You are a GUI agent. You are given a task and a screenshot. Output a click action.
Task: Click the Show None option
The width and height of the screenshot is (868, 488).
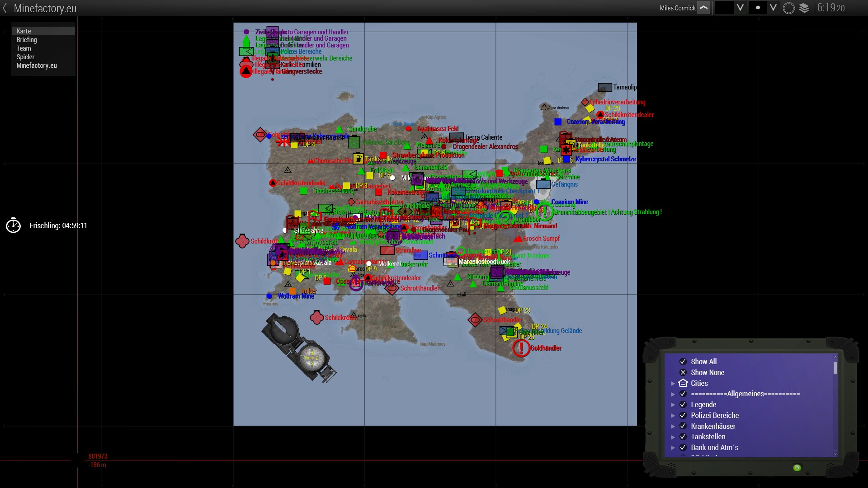click(x=707, y=372)
